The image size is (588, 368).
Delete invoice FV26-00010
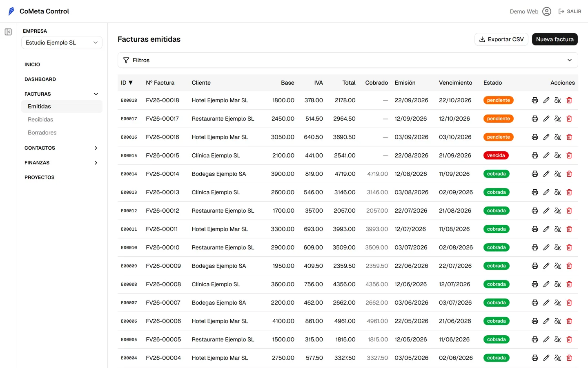569,247
